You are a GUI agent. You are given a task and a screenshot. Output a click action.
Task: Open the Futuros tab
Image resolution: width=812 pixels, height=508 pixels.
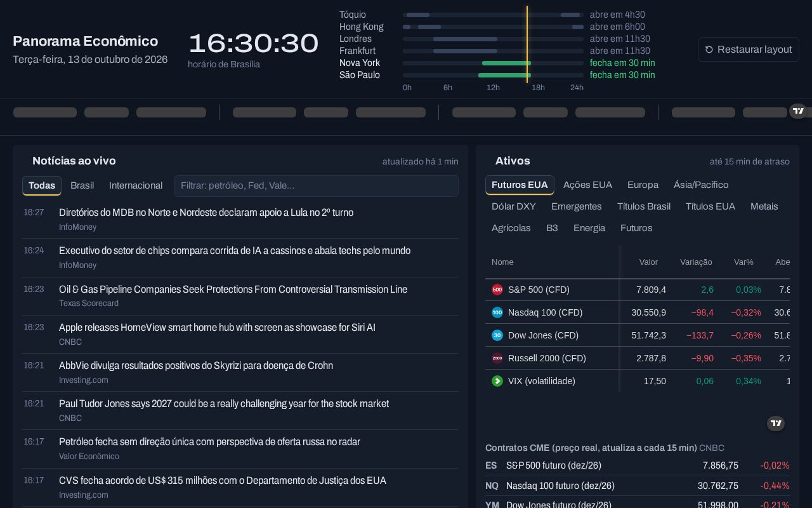(x=636, y=228)
